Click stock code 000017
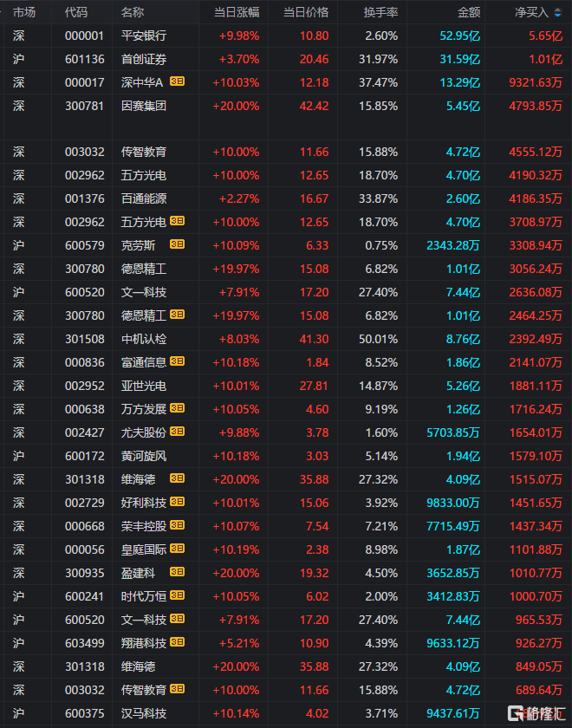The image size is (572, 728). (x=85, y=82)
